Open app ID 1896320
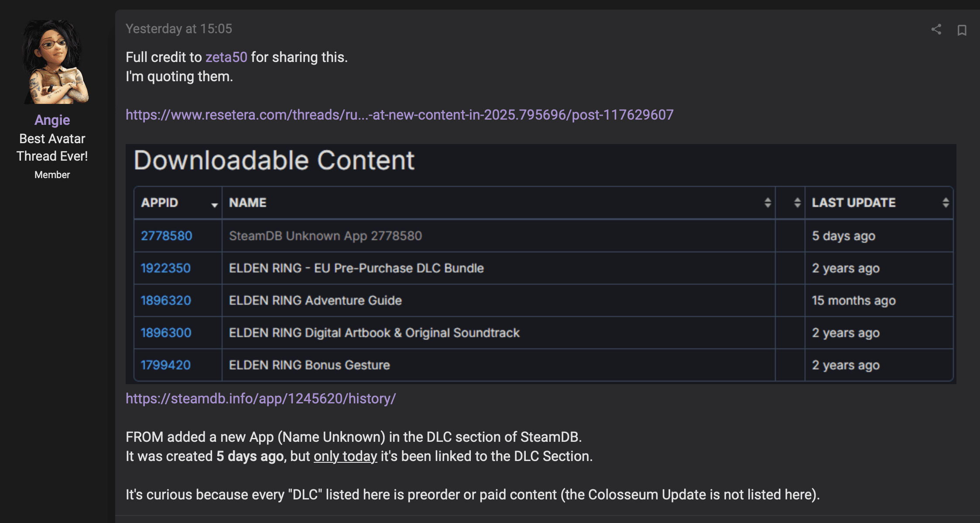980x523 pixels. (x=166, y=300)
